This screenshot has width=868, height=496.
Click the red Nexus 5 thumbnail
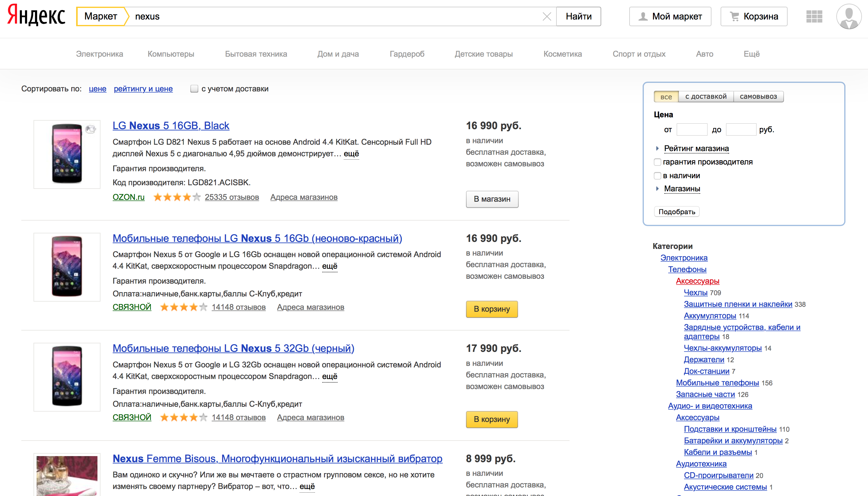(x=67, y=267)
